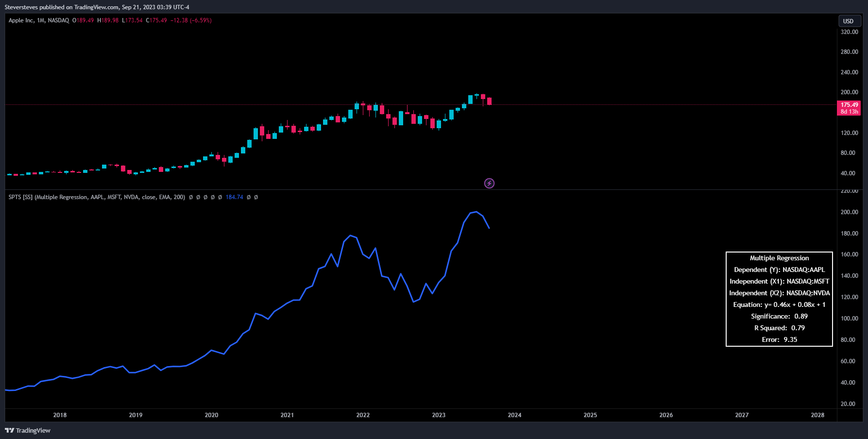Click the R Squared: 0.79 row
This screenshot has width=868, height=439.
point(779,328)
